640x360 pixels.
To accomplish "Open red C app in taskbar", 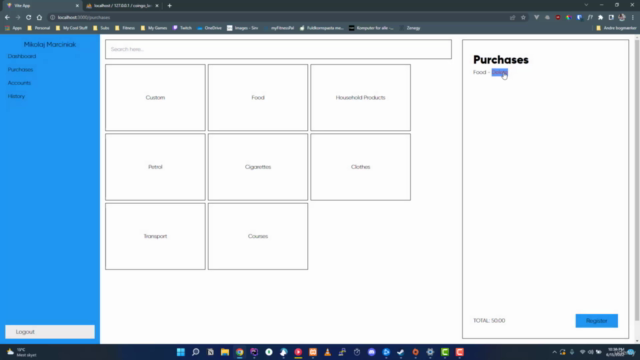I will coord(460,352).
